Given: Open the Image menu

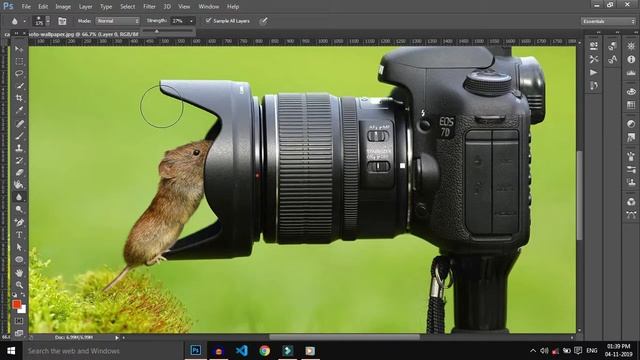Looking at the screenshot, I should 63,7.
